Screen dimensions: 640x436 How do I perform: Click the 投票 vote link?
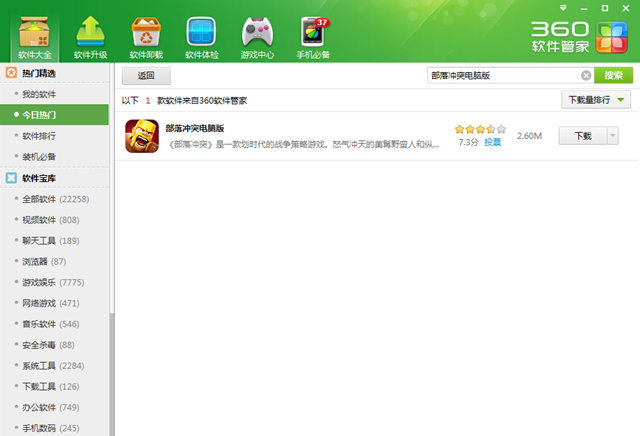pyautogui.click(x=492, y=142)
